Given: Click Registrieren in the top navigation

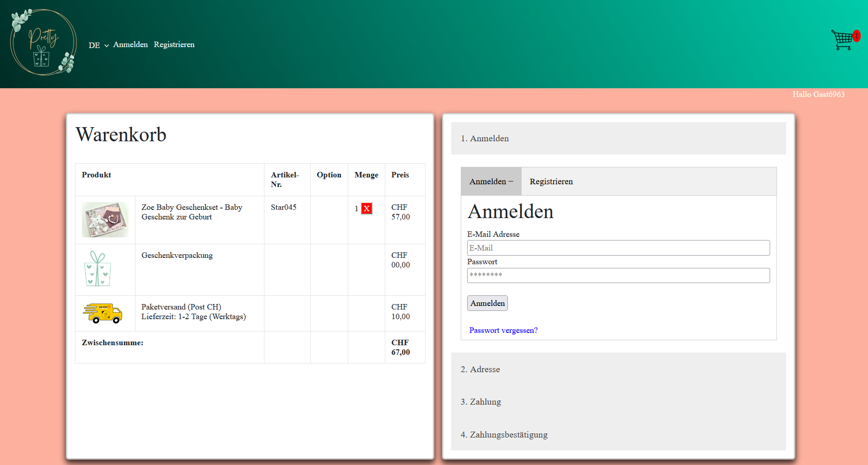Looking at the screenshot, I should pos(174,44).
